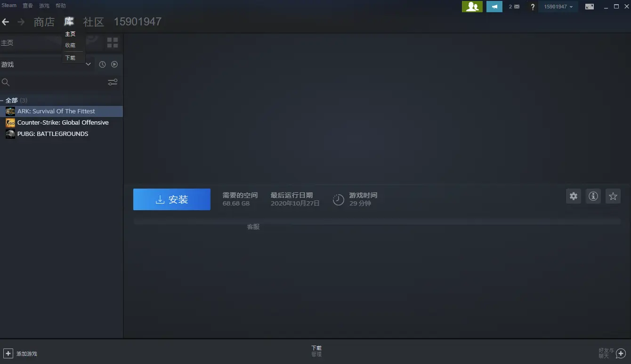
Task: Click the playtime clock icon
Action: pos(339,199)
